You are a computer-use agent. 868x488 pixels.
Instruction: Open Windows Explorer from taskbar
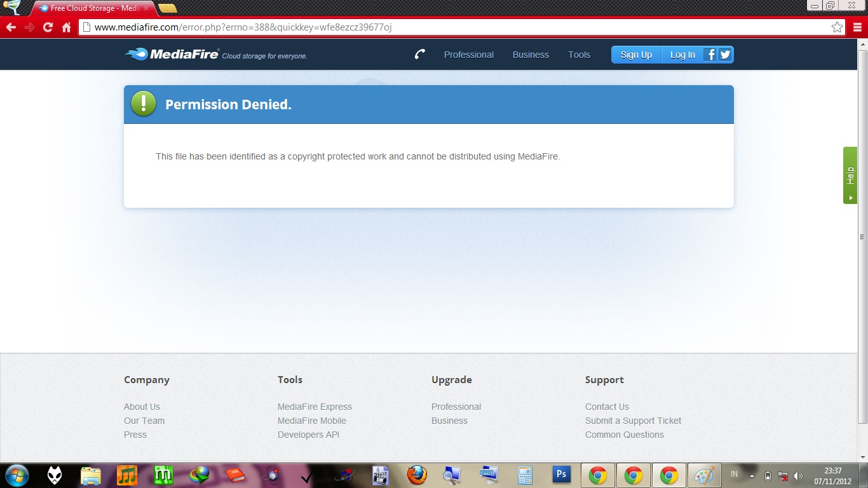point(91,475)
